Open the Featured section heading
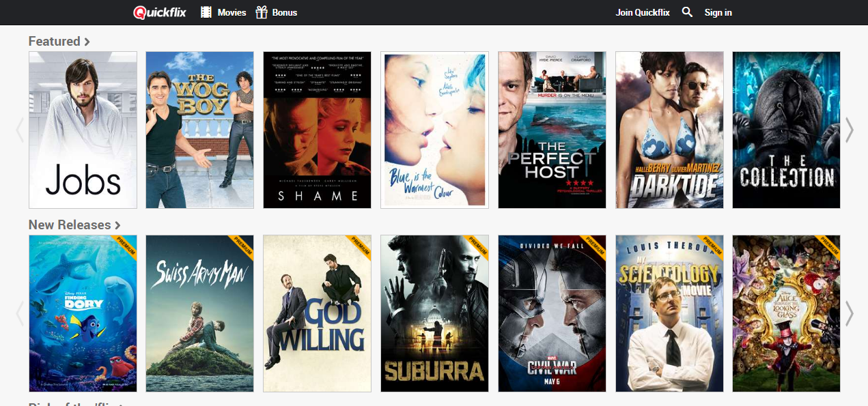 tap(59, 41)
